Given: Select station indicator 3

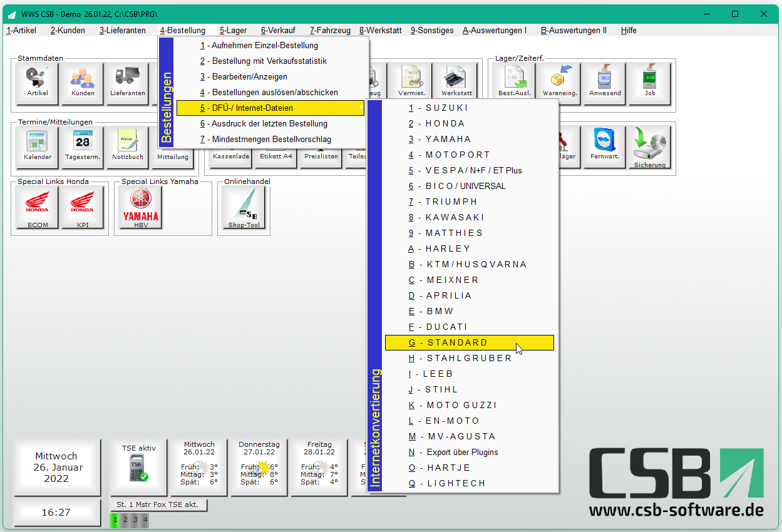Looking at the screenshot, I should (x=135, y=519).
